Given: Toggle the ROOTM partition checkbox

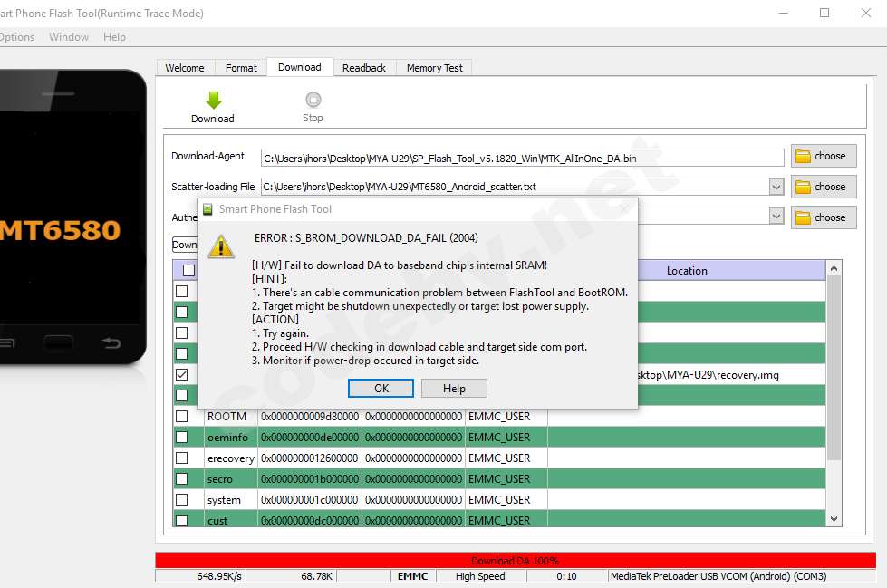Looking at the screenshot, I should coord(182,417).
